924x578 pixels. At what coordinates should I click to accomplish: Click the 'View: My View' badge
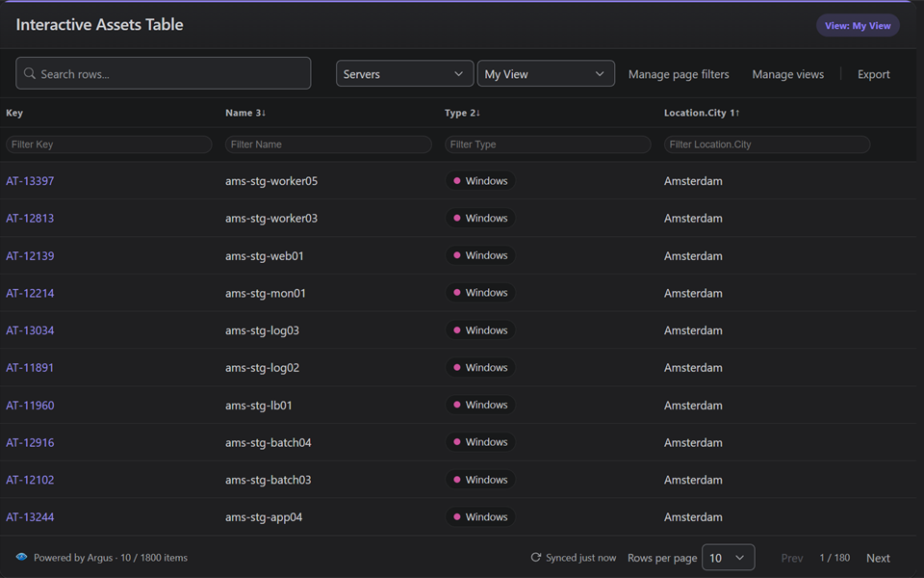coord(858,25)
